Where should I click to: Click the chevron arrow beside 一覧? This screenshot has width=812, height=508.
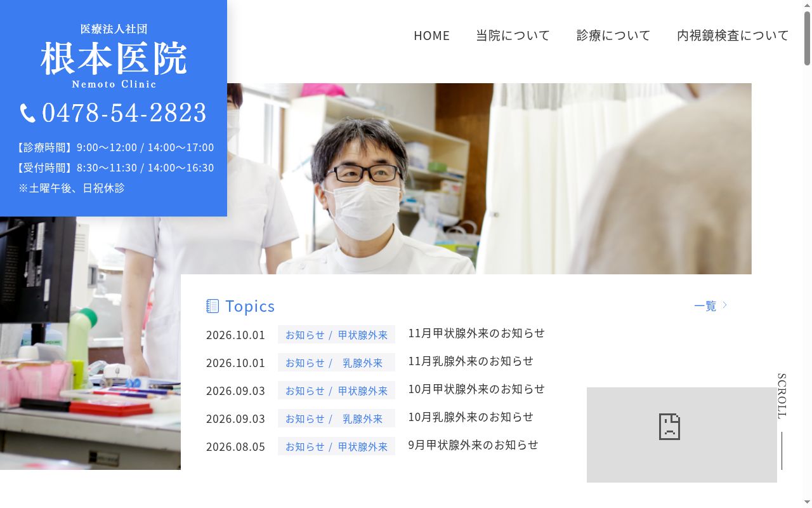[724, 305]
